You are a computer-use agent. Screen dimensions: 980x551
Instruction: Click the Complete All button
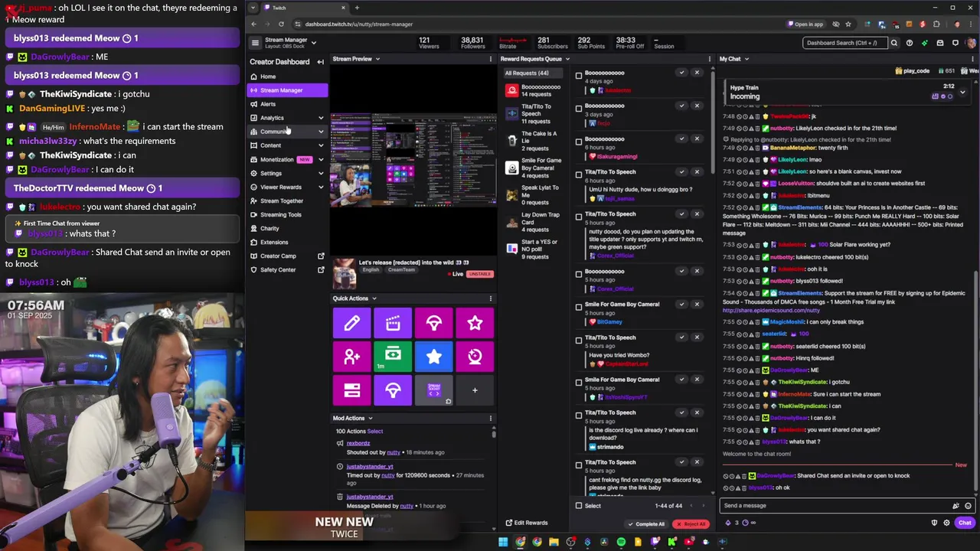point(645,524)
